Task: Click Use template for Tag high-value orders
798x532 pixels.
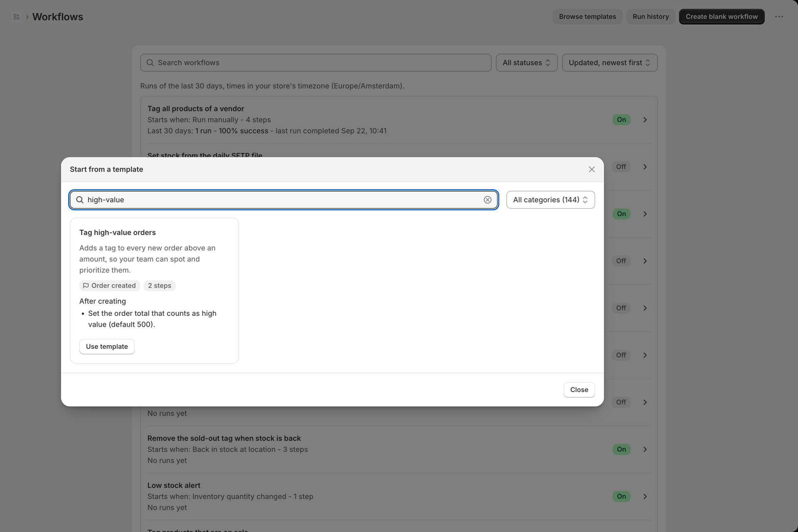Action: [x=107, y=347]
